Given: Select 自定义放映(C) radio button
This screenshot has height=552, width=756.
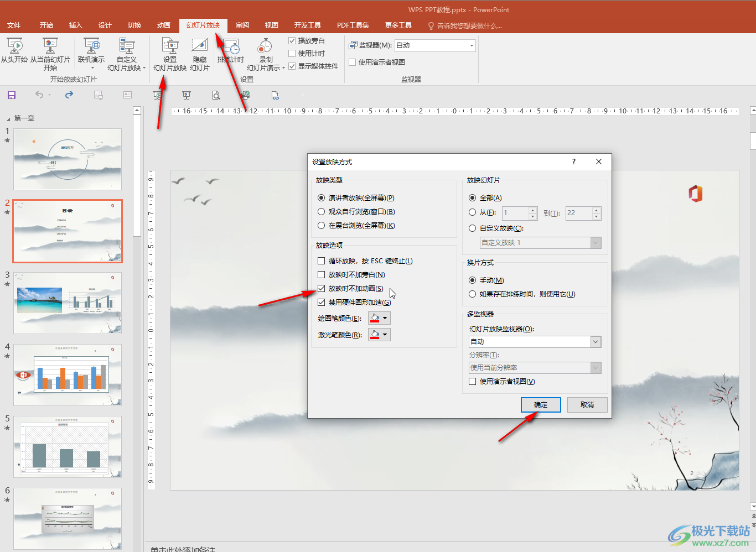Looking at the screenshot, I should click(x=472, y=228).
